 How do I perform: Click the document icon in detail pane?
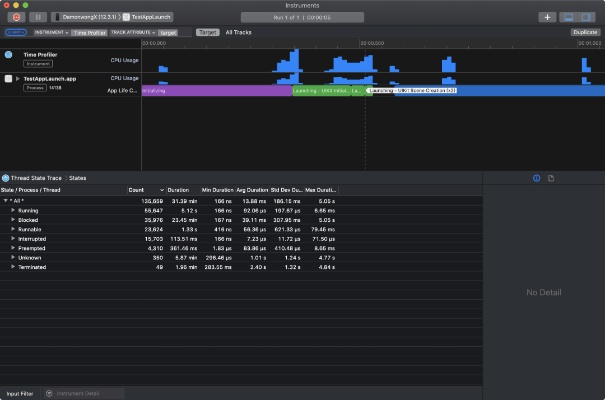tap(551, 177)
